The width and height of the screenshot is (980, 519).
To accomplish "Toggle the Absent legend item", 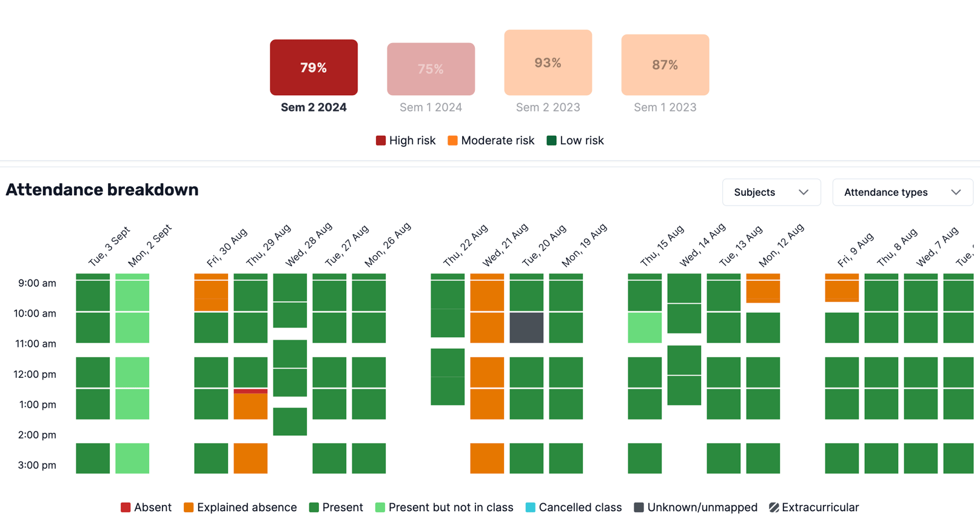I will click(x=146, y=507).
